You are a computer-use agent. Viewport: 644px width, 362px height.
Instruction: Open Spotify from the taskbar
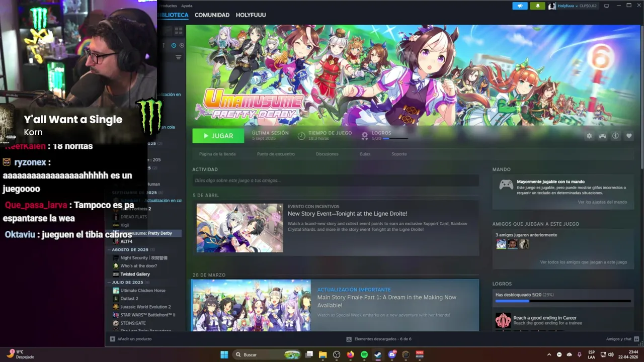click(364, 354)
